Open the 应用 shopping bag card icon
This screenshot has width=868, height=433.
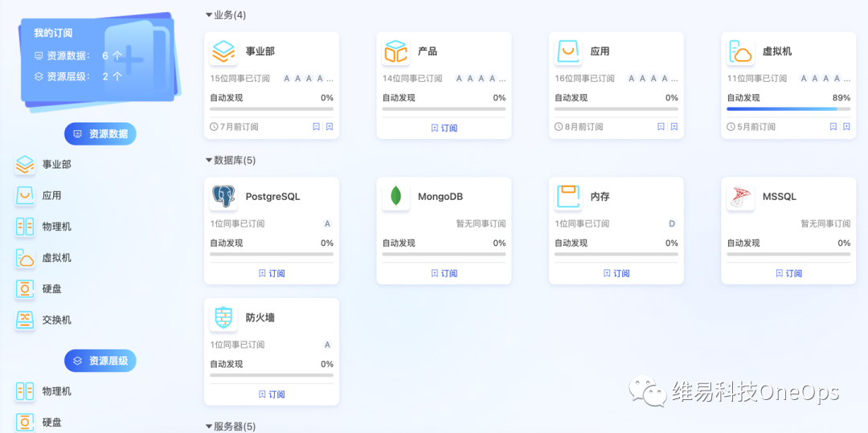coord(568,51)
